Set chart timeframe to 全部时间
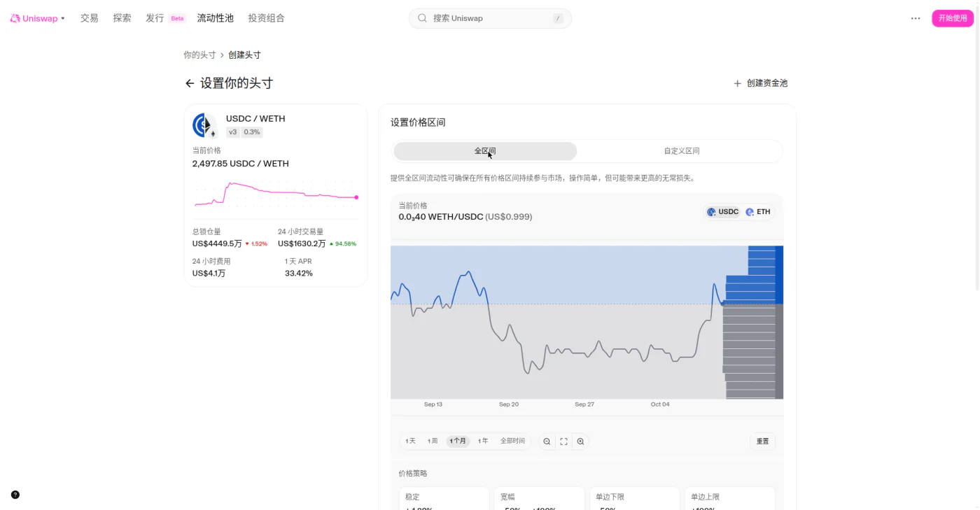 pyautogui.click(x=512, y=441)
